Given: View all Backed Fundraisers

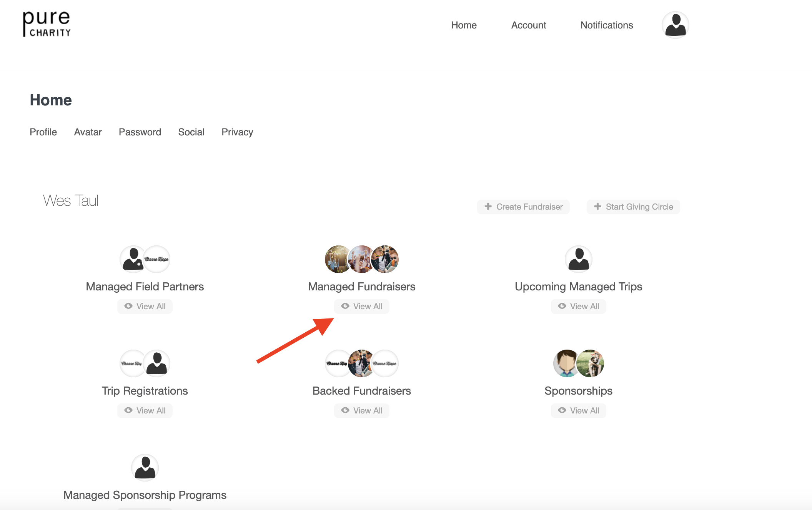Looking at the screenshot, I should (x=362, y=411).
